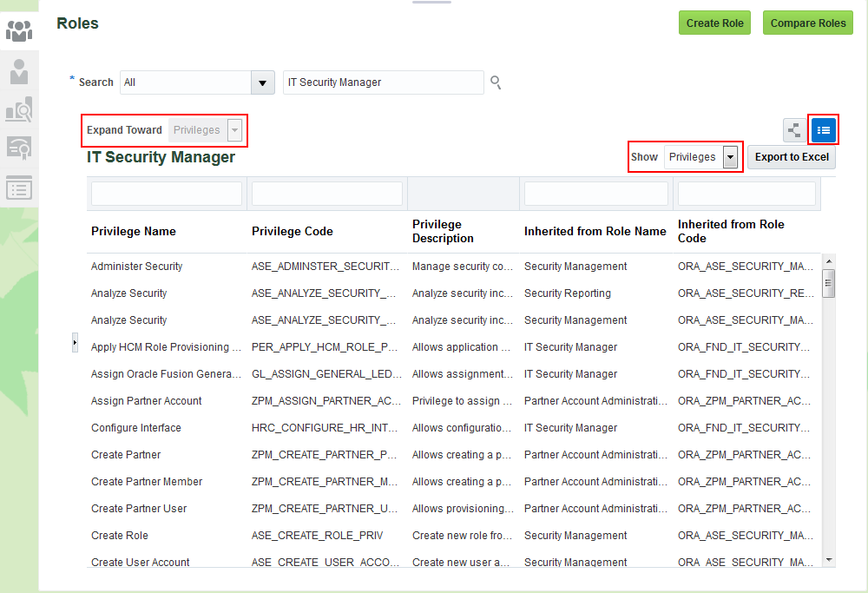Click the search magnifier next to IT Security Manager
This screenshot has width=868, height=593.
[496, 82]
